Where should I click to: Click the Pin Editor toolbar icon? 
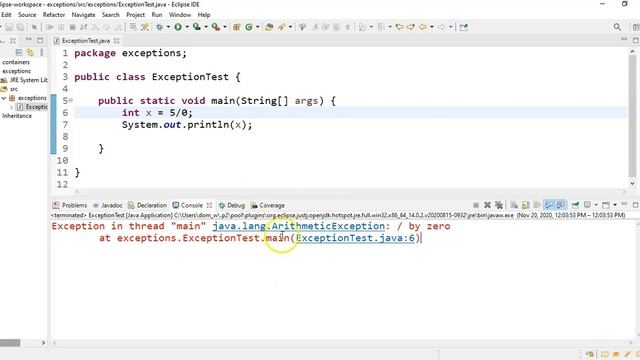464,27
